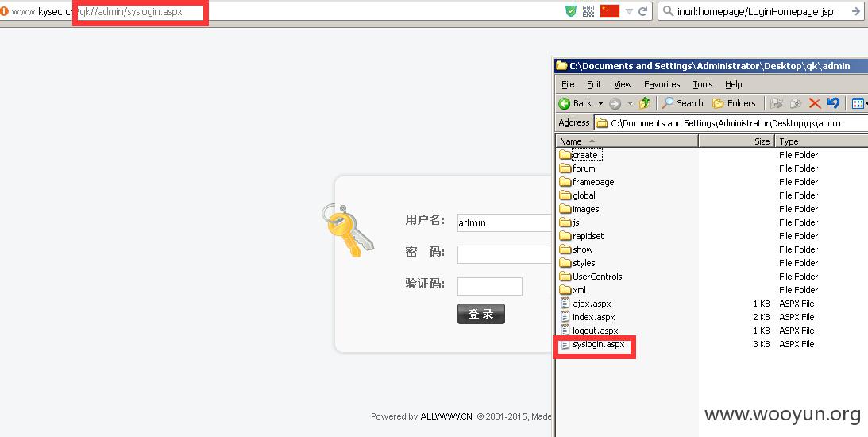Go up one folder level icon
Screen dimensions: 868x437
pyautogui.click(x=644, y=103)
